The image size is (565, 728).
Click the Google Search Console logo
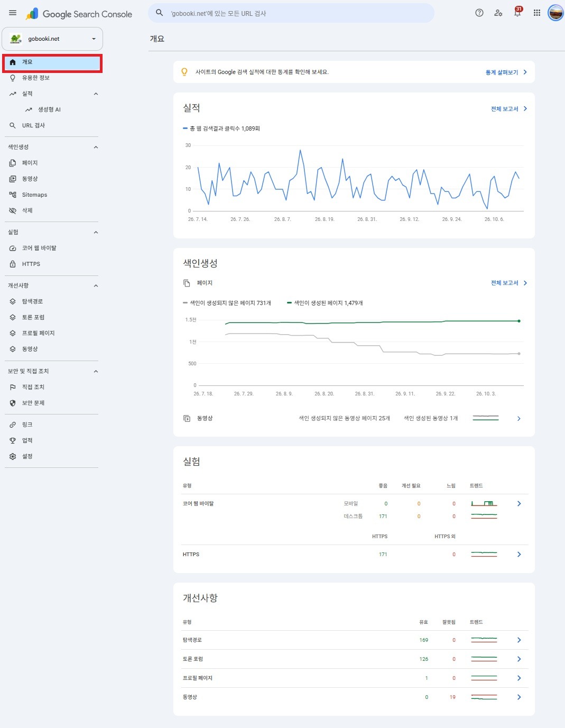tap(79, 14)
